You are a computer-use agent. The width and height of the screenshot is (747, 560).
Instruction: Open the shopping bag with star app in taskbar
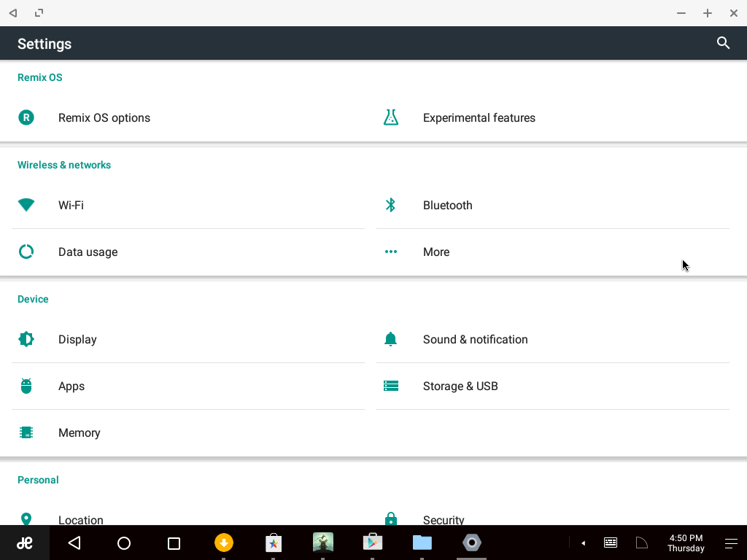point(274,542)
